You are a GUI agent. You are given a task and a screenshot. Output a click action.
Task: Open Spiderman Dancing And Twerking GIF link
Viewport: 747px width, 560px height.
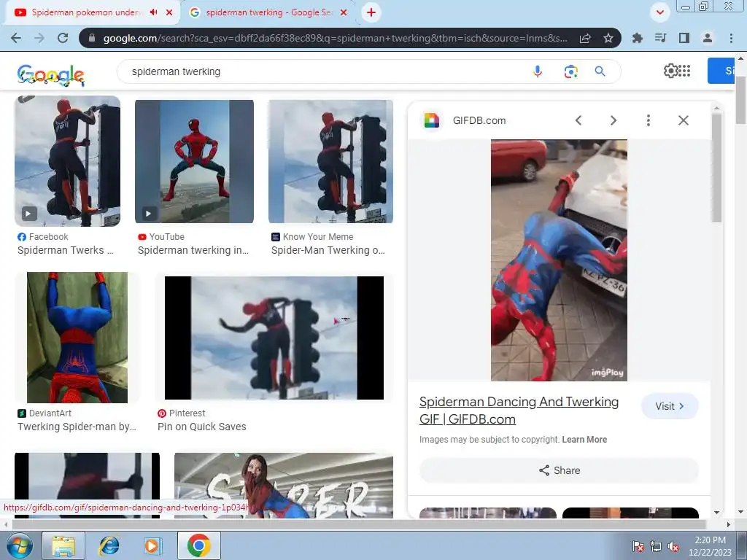click(x=519, y=410)
